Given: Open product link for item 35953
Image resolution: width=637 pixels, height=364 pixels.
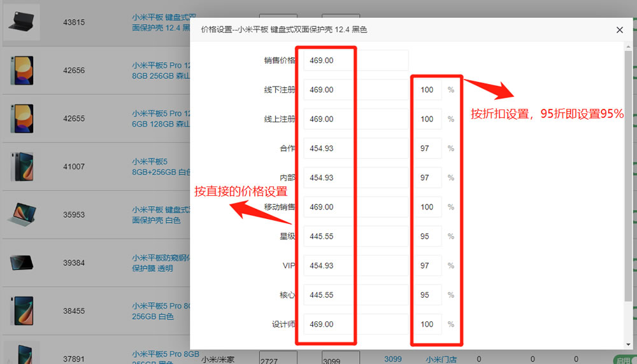Looking at the screenshot, I should coord(161,214).
